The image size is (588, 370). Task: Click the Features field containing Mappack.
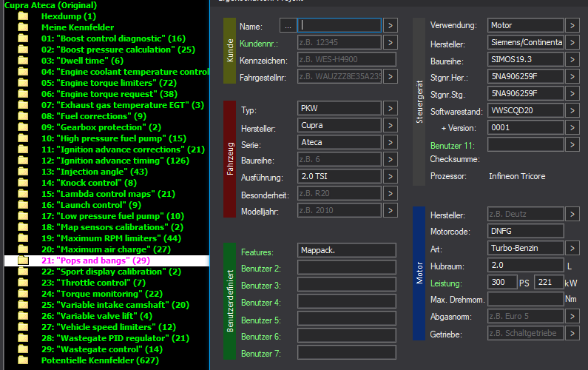(x=347, y=250)
